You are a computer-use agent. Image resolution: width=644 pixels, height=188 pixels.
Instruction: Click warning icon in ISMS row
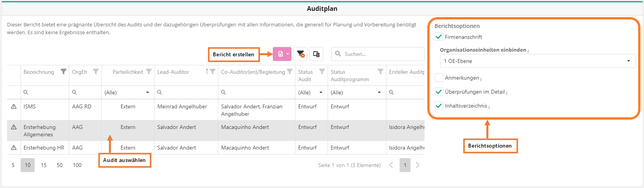tap(14, 106)
